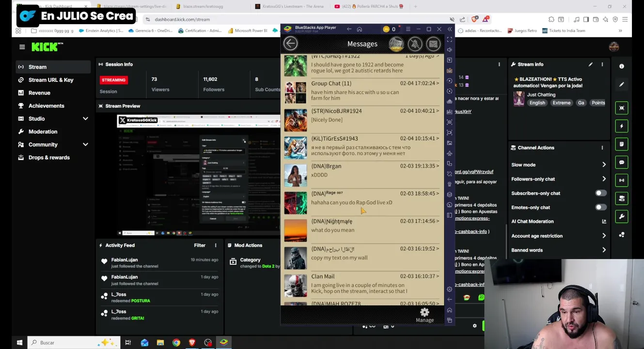Click lightning bolt icon in right rail
Viewport: 644px width, 349px height.
click(x=622, y=126)
